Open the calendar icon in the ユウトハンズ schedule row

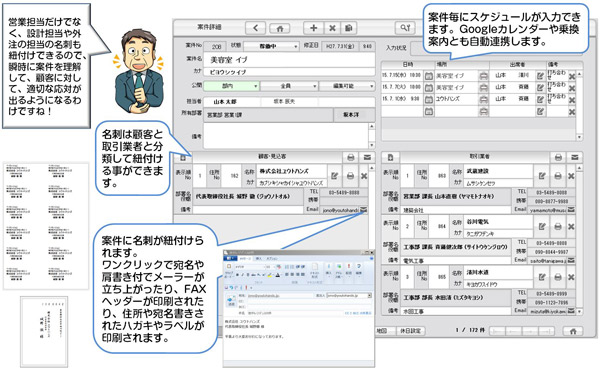(x=429, y=99)
